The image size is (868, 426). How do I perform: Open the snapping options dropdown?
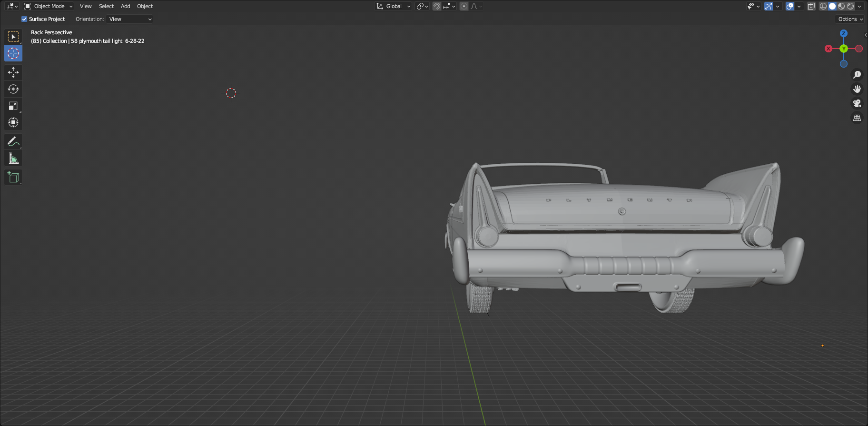[449, 6]
